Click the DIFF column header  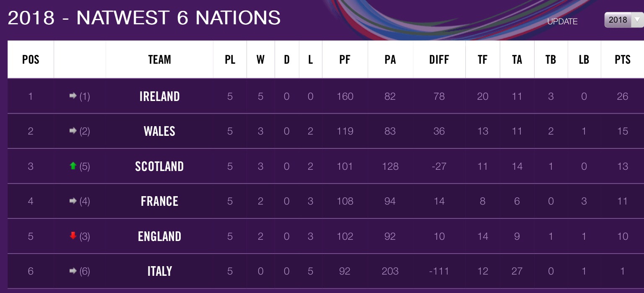(439, 60)
